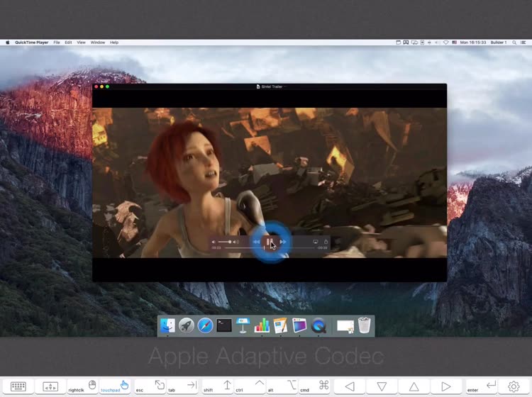The image size is (532, 397).
Task: Set maximum volume via the loud speaker icon
Action: 236,242
